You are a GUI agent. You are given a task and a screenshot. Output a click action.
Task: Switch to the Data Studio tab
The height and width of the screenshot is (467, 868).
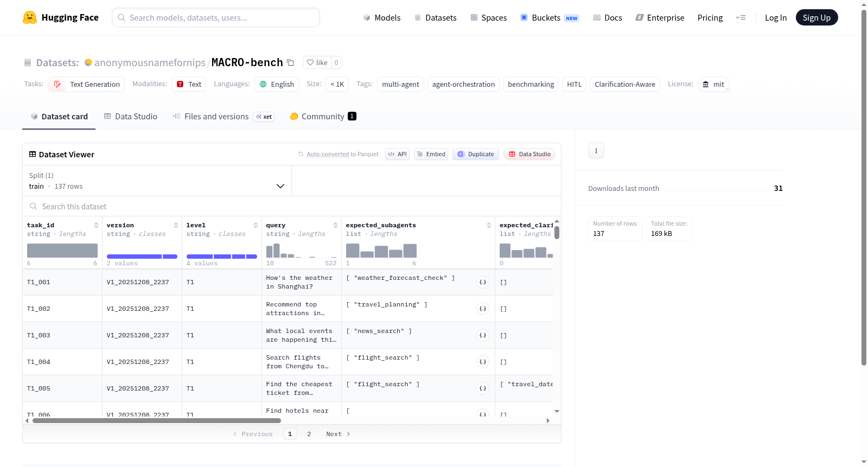(x=130, y=116)
